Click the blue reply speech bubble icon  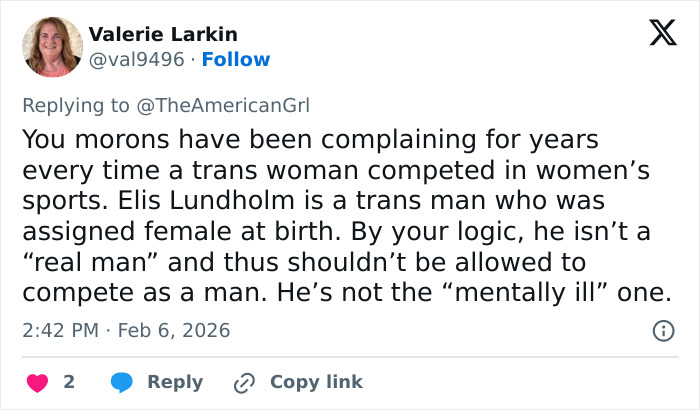pyautogui.click(x=122, y=382)
